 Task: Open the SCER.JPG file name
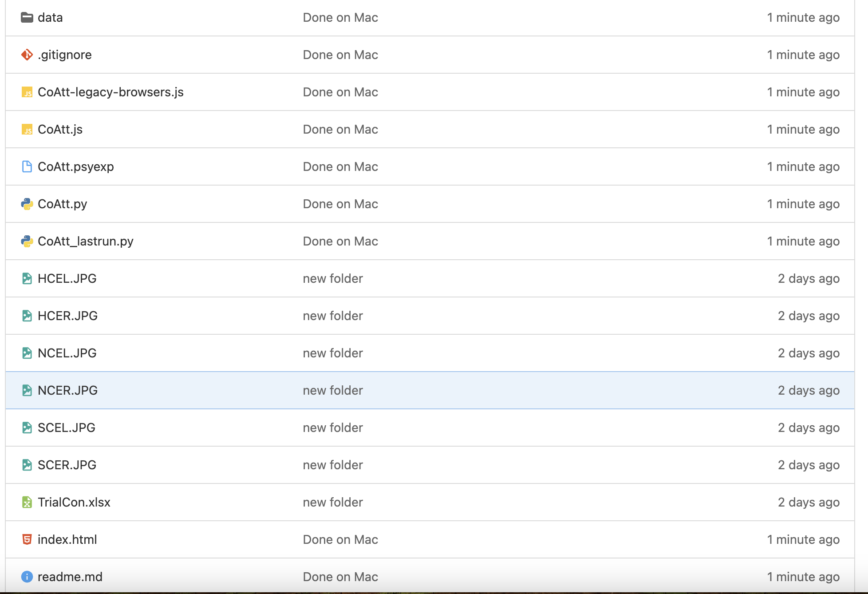[x=67, y=465]
